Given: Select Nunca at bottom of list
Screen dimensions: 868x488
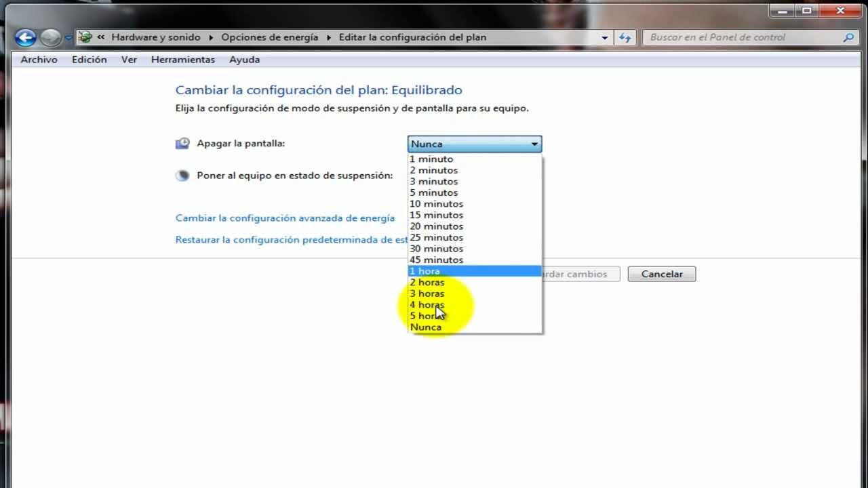Looking at the screenshot, I should (475, 327).
